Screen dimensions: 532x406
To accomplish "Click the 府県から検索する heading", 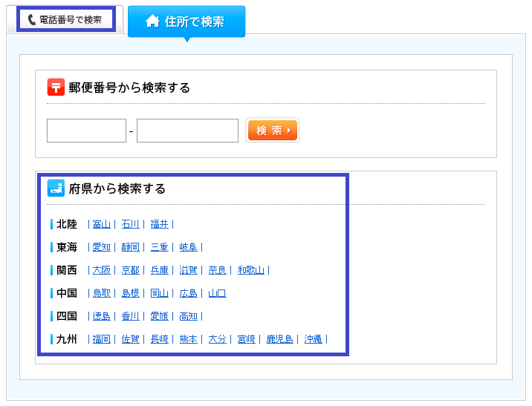I will coord(117,189).
